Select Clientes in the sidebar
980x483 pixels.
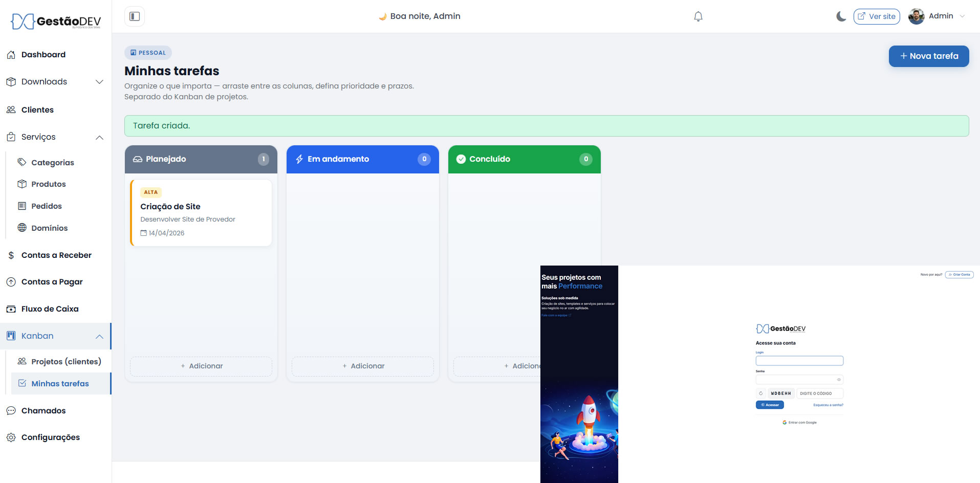click(x=37, y=109)
